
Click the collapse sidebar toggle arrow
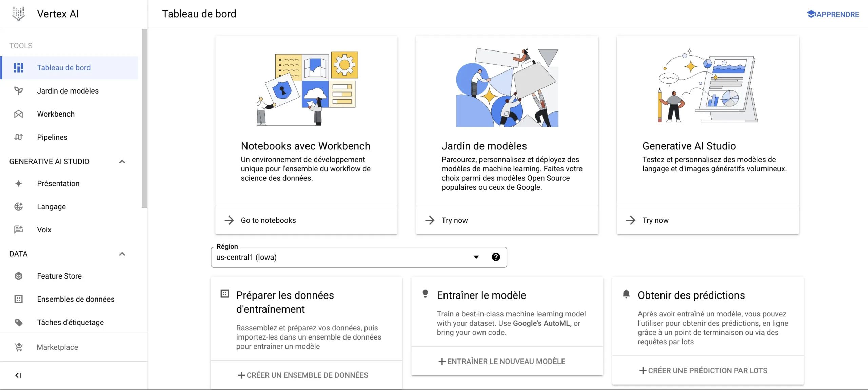pyautogui.click(x=18, y=375)
